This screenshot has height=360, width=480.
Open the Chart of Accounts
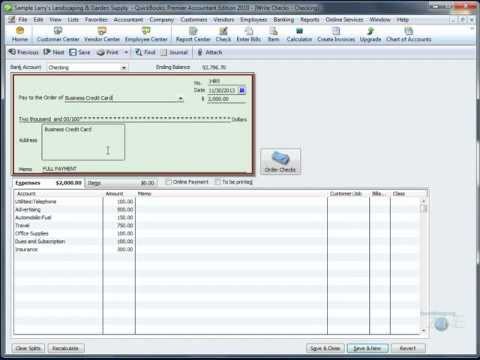tap(409, 35)
